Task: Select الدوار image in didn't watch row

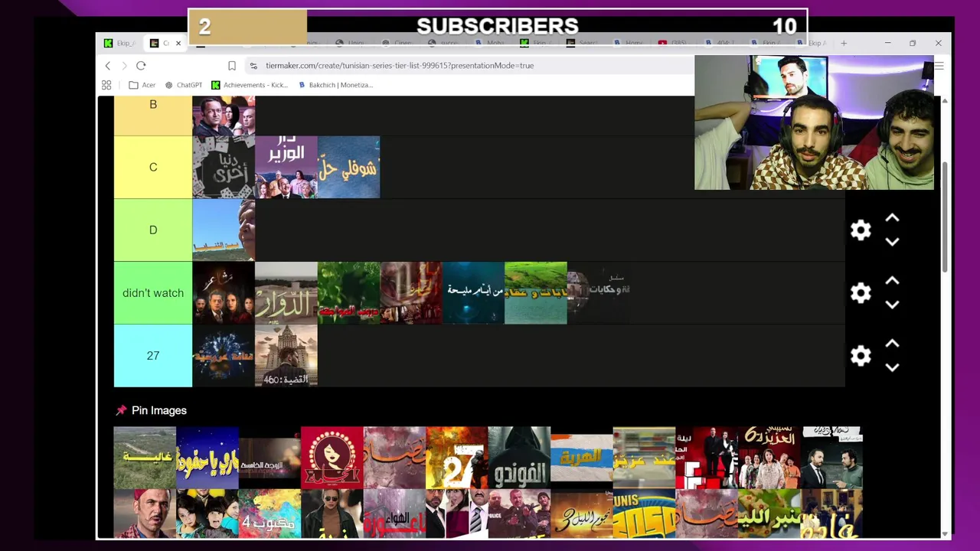Action: 286,293
